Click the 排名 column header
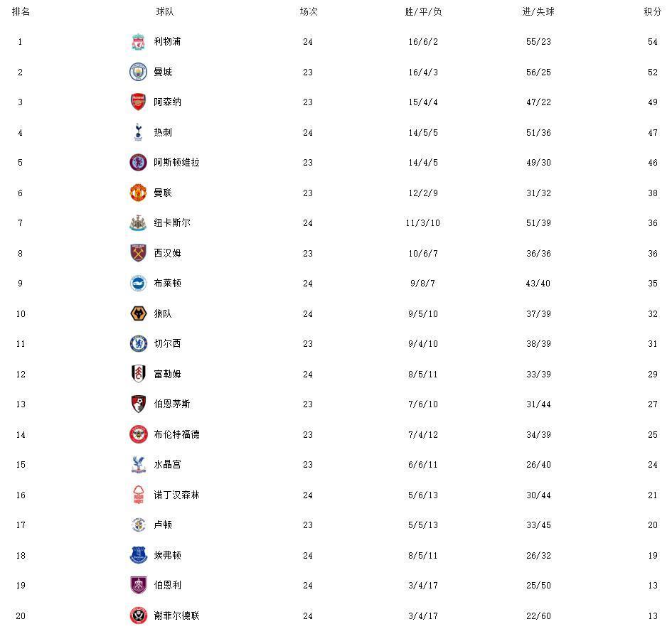This screenshot has height=629, width=672. (21, 12)
